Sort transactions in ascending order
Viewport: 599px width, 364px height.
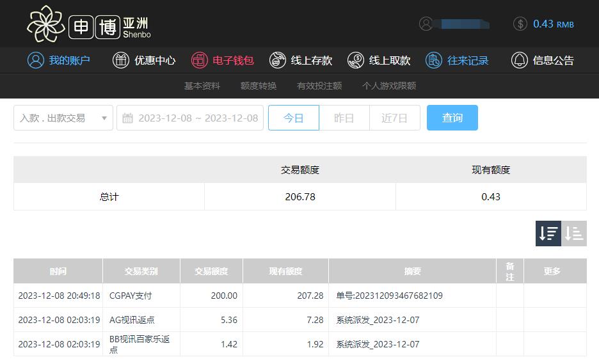574,233
